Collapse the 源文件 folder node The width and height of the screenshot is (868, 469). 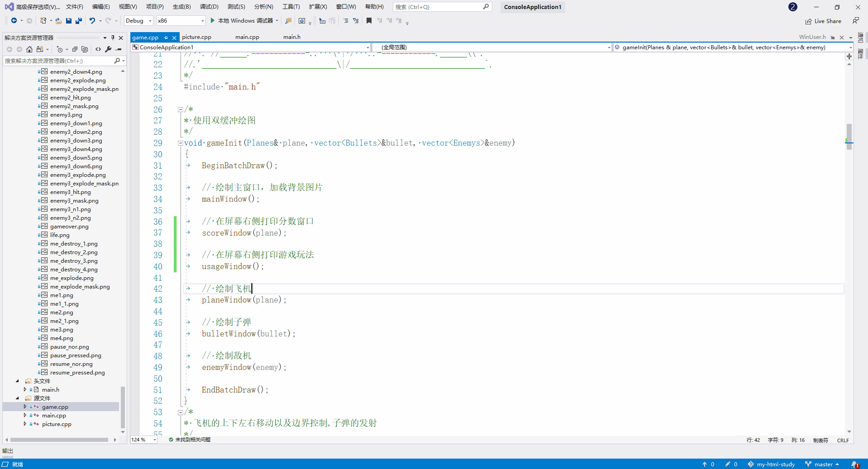pos(17,398)
